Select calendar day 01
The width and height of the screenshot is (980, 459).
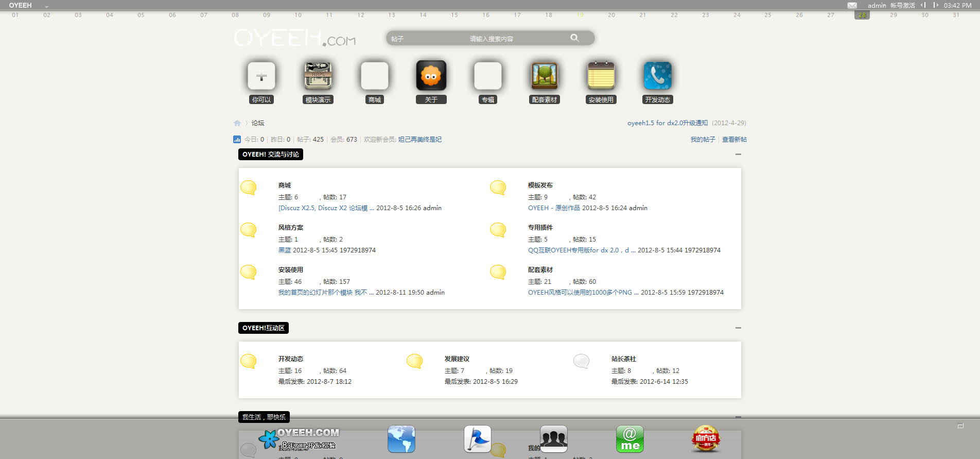[15, 15]
